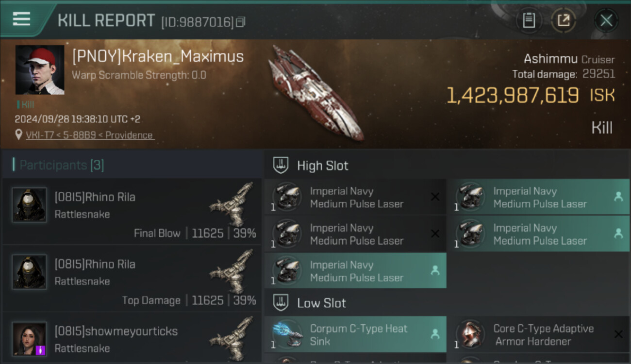Screen dimensions: 631x364
Task: Click the X on second left laser
Action: coord(435,234)
